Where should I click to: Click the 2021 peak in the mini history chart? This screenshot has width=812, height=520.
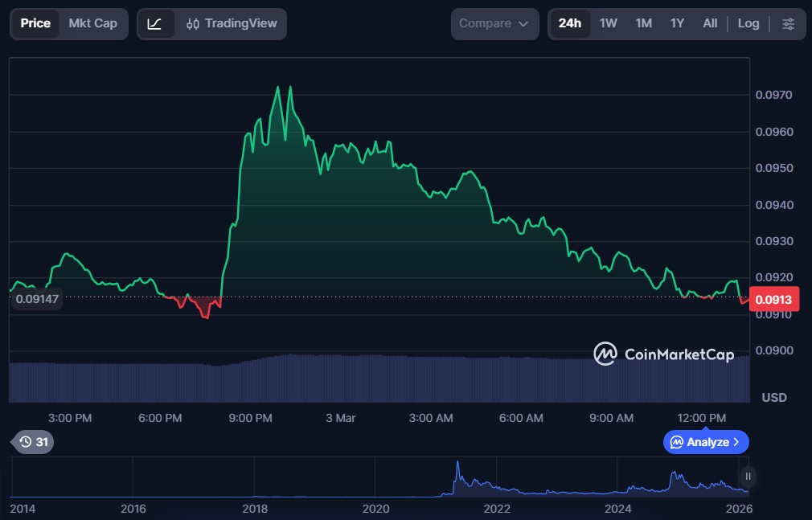457,464
